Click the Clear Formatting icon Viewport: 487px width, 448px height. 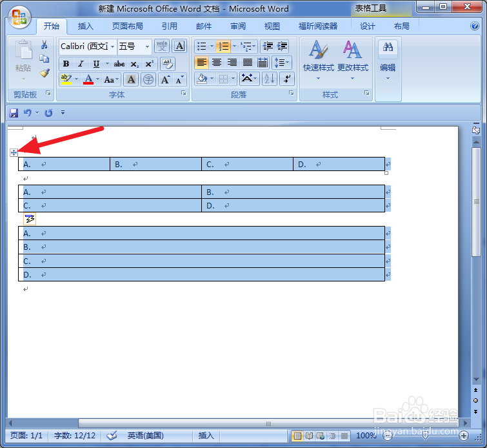pyautogui.click(x=168, y=64)
